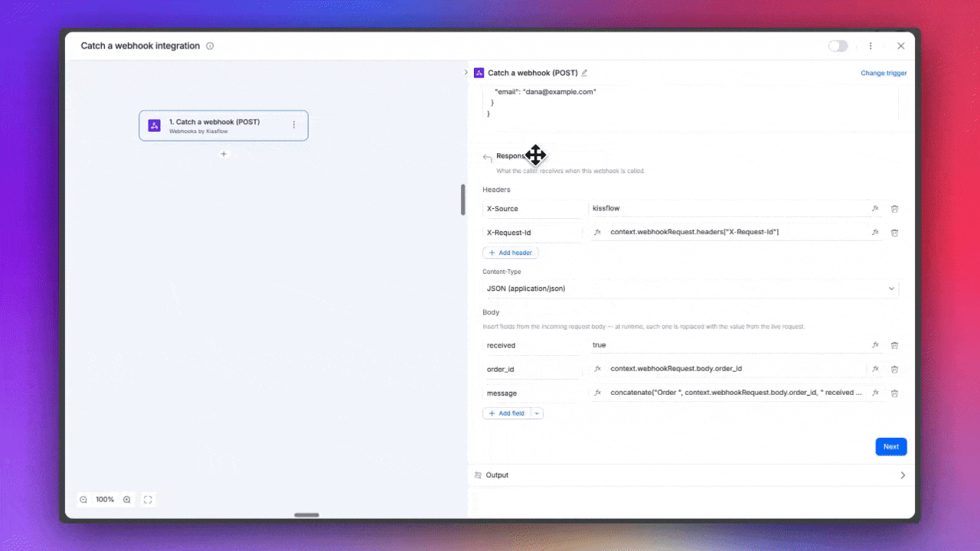Expand the Output section
Viewport: 980px width, 551px height.
(903, 475)
